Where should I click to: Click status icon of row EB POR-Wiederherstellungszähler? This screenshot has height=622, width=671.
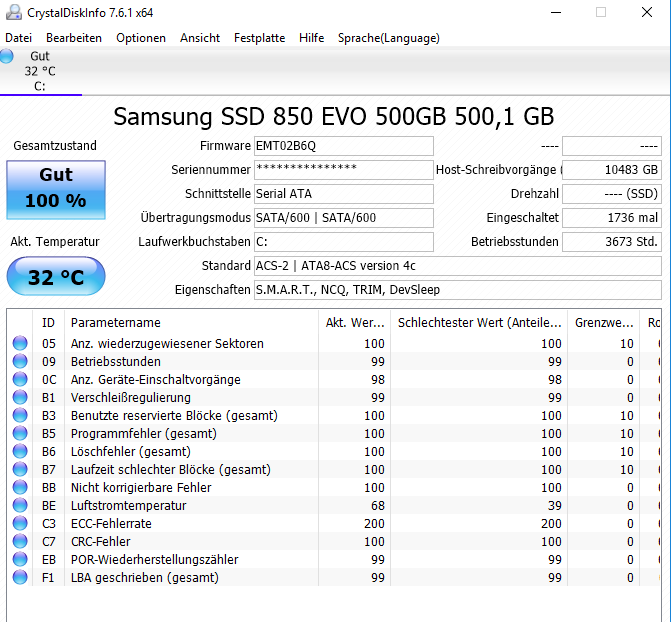(x=20, y=559)
